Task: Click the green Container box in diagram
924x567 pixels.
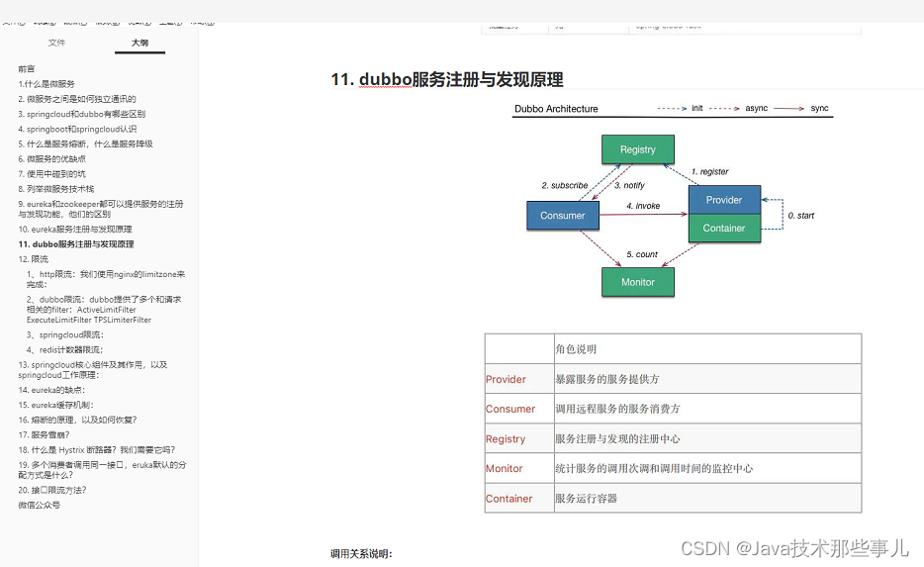Action: click(724, 229)
